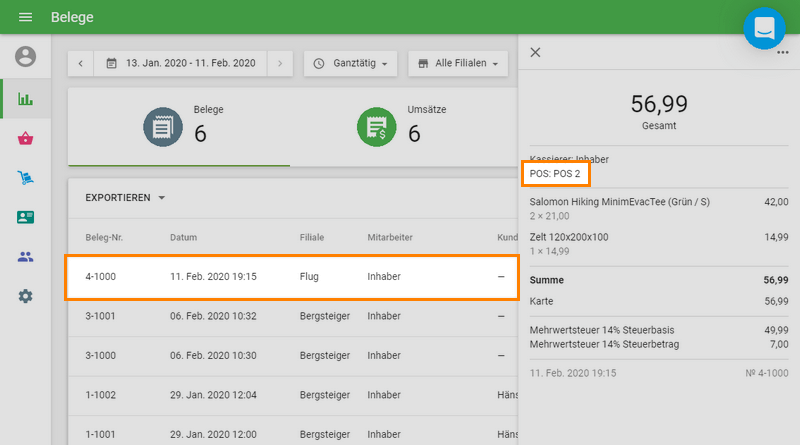This screenshot has width=800, height=445.
Task: Open the items basket sidebar icon
Action: [x=25, y=138]
